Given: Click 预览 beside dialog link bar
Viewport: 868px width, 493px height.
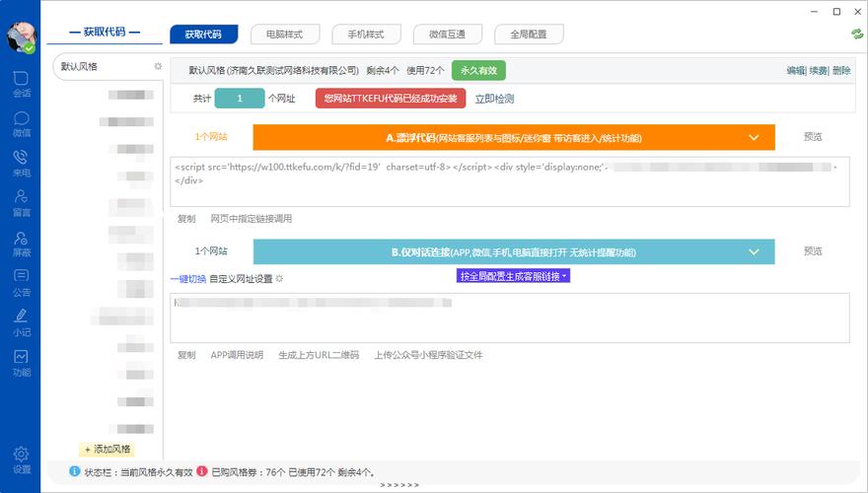Looking at the screenshot, I should 813,251.
